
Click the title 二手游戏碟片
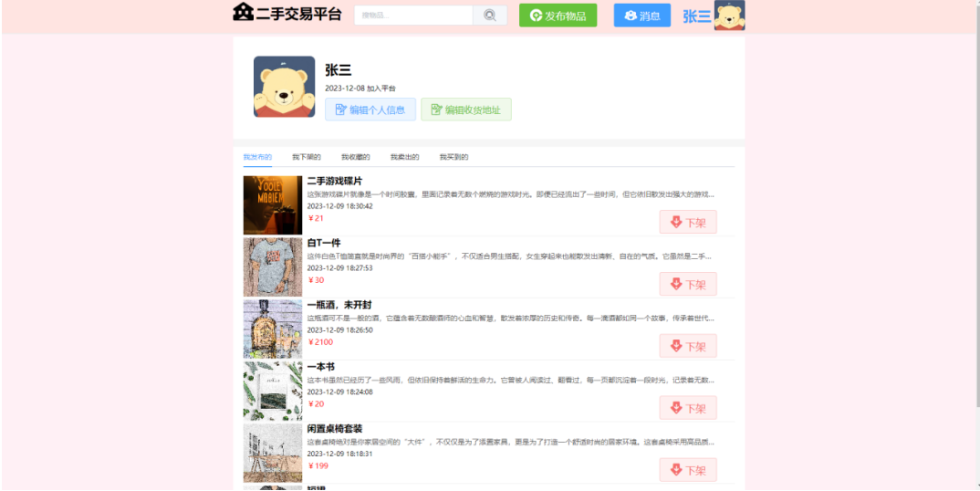tap(334, 181)
